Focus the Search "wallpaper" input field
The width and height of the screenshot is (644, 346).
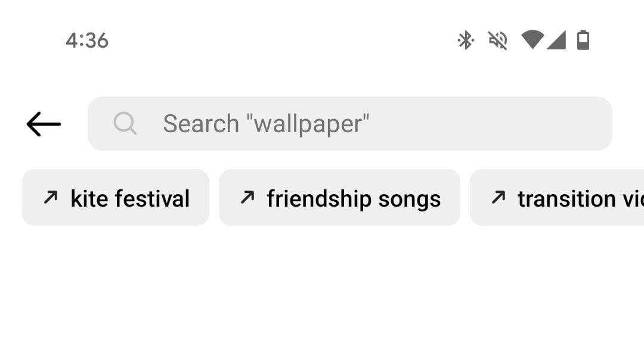click(x=350, y=123)
